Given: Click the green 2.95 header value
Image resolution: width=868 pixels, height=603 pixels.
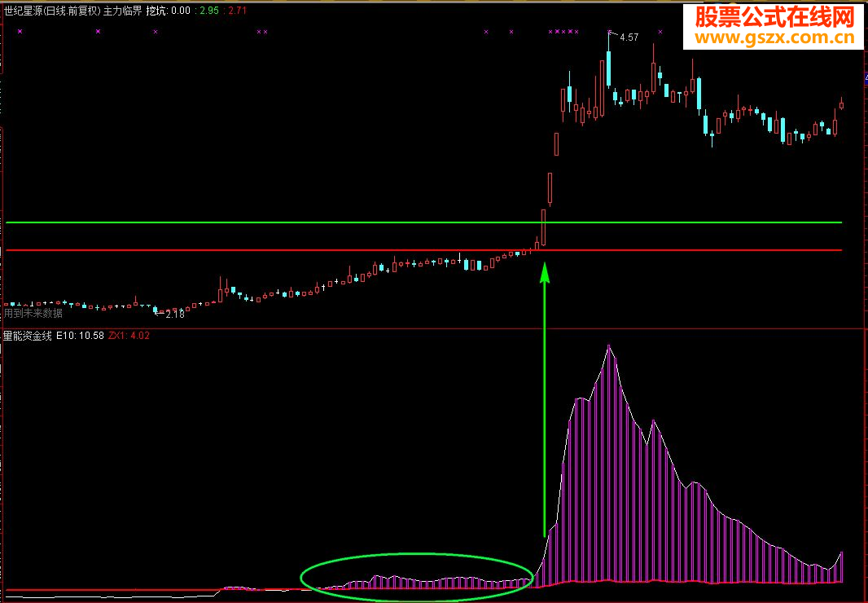Looking at the screenshot, I should point(209,11).
